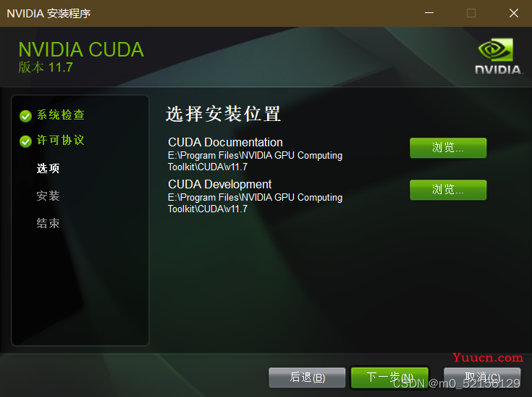This screenshot has width=532, height=397.
Task: Minimize the NVIDIA installer window
Action: point(429,13)
